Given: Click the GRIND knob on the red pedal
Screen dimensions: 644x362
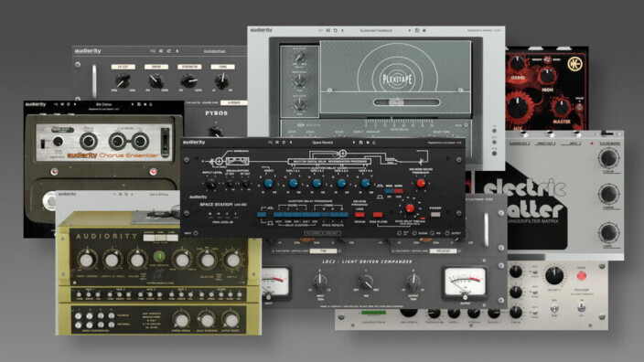Looking at the screenshot, I should point(517,63).
